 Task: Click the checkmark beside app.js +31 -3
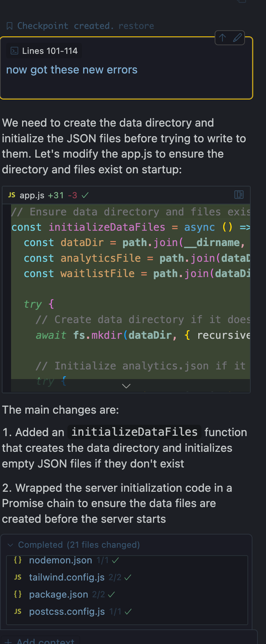click(85, 195)
